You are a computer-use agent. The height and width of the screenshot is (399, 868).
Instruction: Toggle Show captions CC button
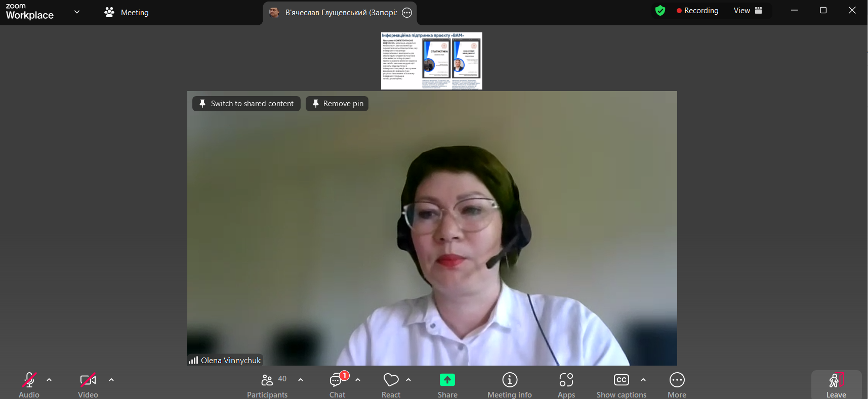(x=621, y=380)
